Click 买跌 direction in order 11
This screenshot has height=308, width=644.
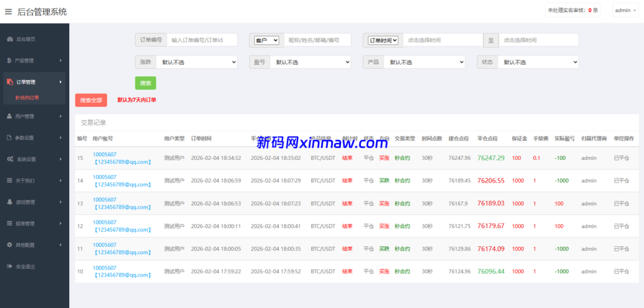384,248
